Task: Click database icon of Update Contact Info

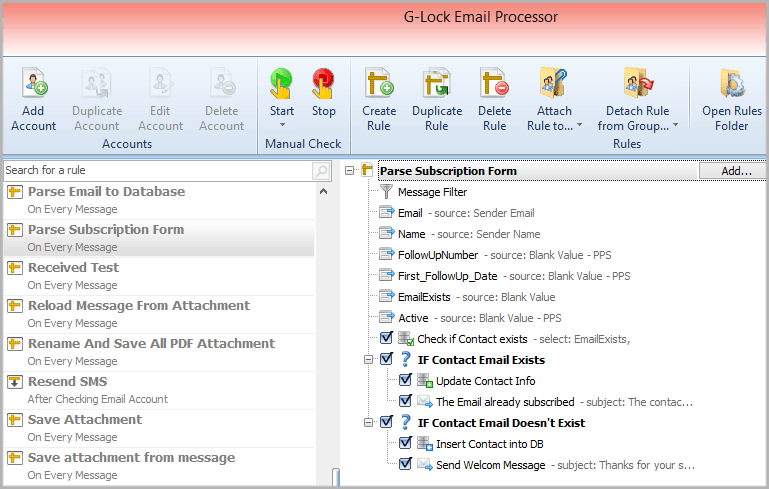Action: pos(424,381)
